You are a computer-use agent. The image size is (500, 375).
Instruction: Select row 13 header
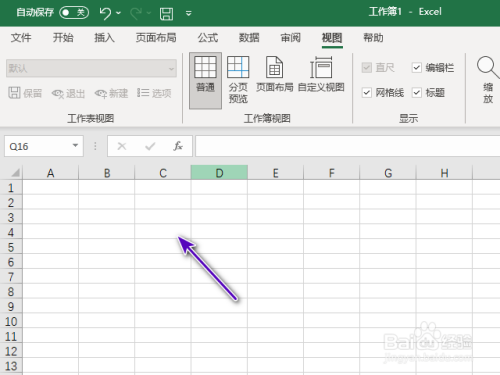(11, 366)
